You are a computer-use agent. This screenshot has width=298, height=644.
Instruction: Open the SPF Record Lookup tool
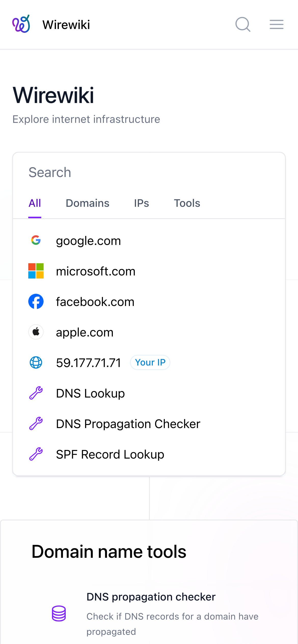[110, 455]
